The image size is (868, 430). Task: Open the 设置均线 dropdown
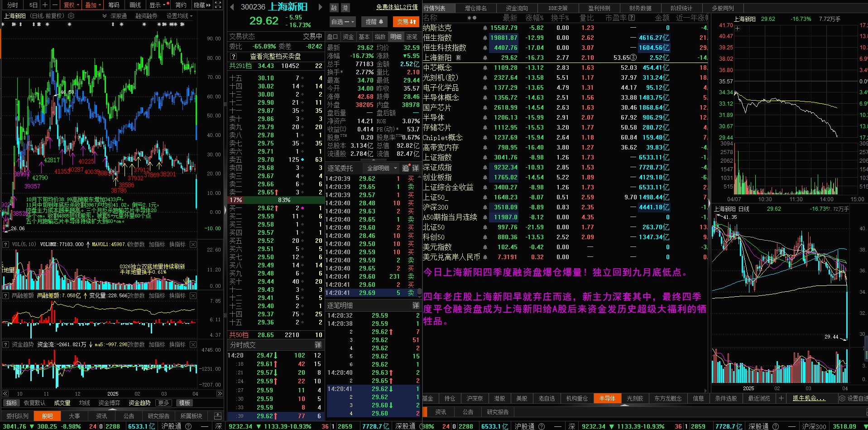179,16
